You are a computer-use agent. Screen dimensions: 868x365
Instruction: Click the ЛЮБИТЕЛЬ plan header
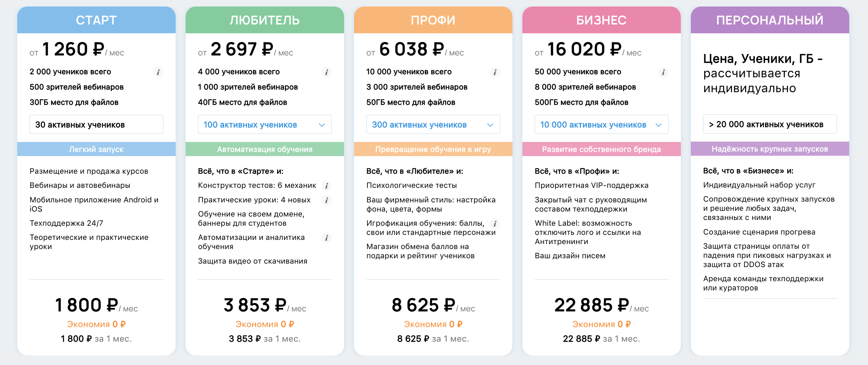[x=264, y=20]
